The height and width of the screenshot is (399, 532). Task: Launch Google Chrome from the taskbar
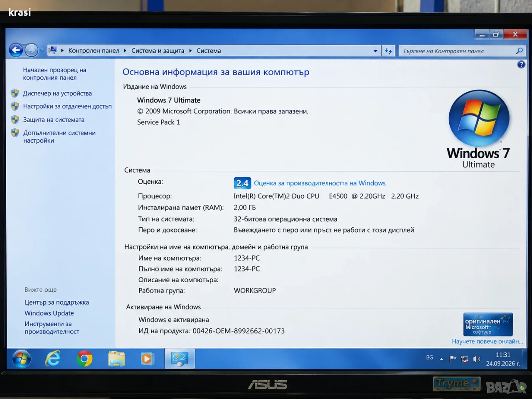tap(84, 359)
